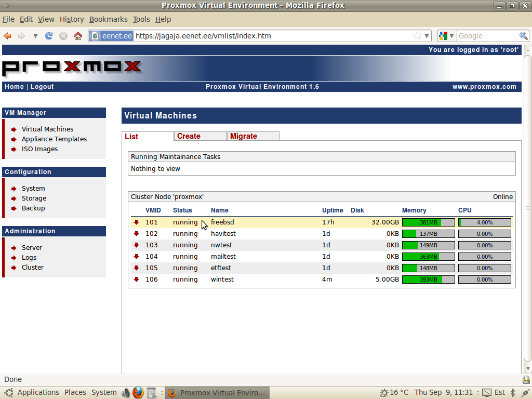Click the stop loading icon
Viewport: 532px width, 399px height.
coord(63,36)
